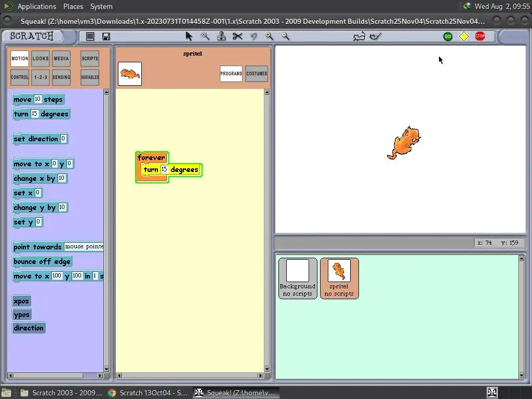Click the cat new sprite icon
The width and height of the screenshot is (532, 399).
pos(359,36)
